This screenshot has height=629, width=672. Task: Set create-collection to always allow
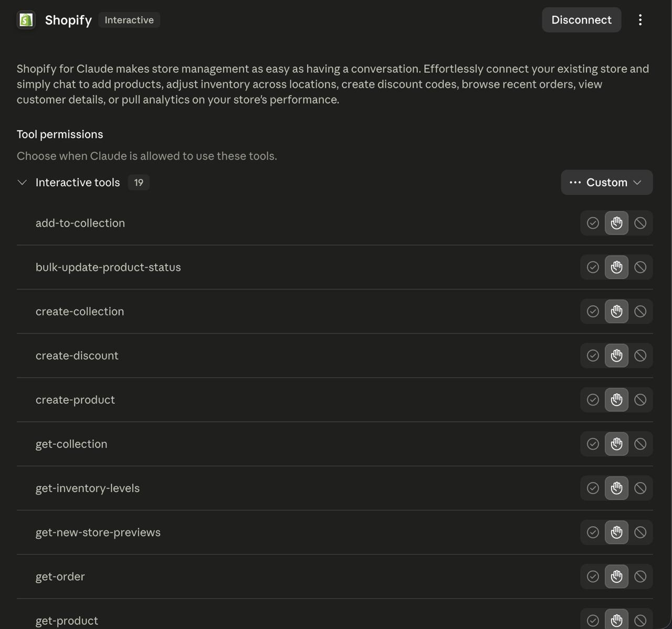coord(593,311)
